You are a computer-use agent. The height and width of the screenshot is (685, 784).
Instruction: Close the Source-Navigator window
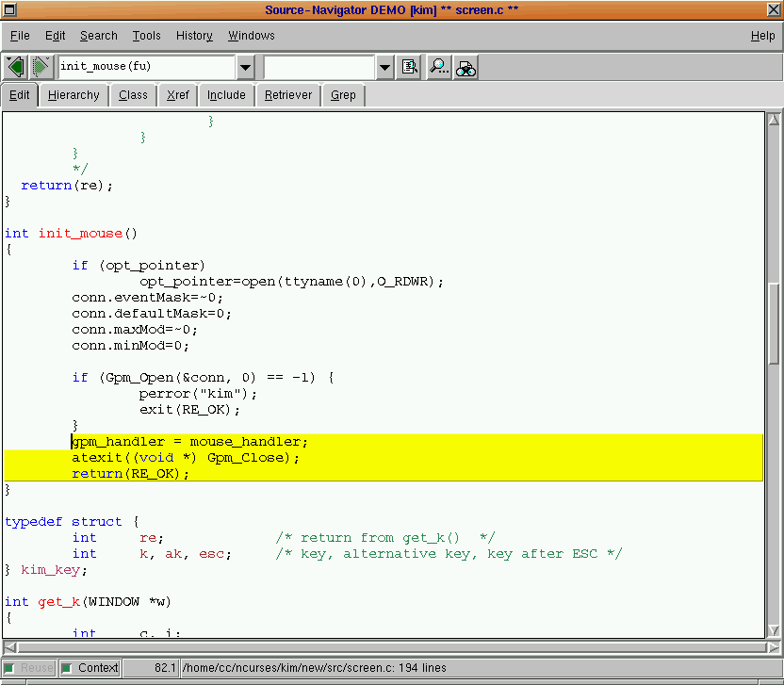(774, 9)
